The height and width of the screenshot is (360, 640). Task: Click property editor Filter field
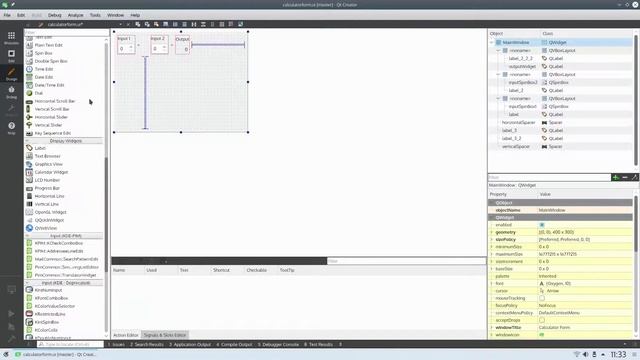(x=549, y=178)
